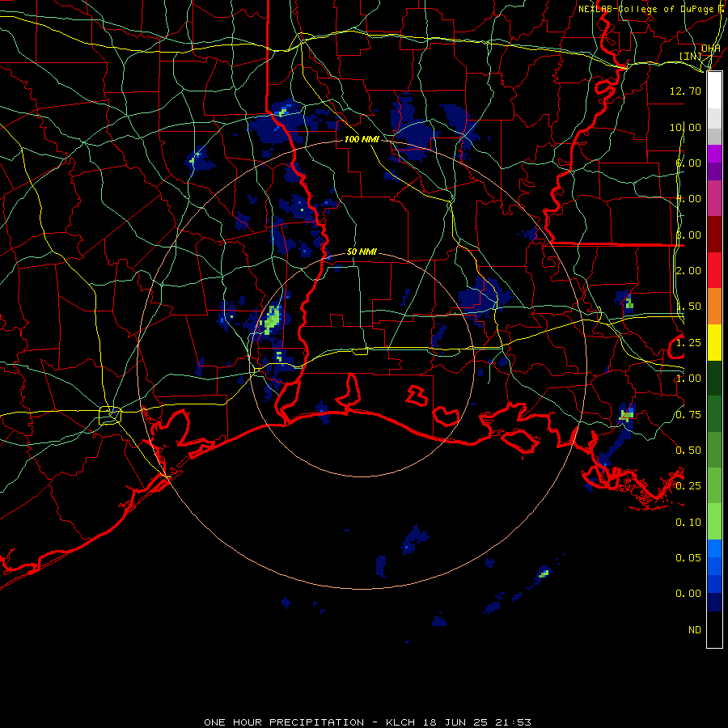The height and width of the screenshot is (728, 728).
Task: Click the 0.00 scale label
Action: [x=688, y=594]
